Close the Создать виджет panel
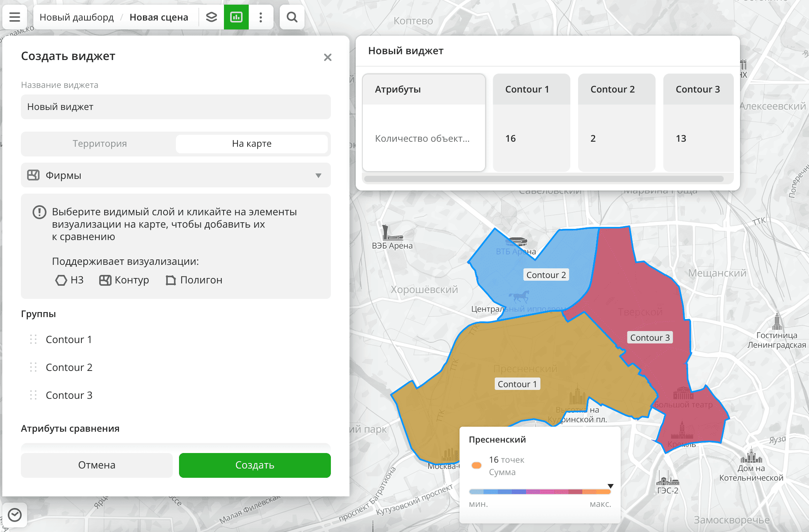 click(328, 57)
